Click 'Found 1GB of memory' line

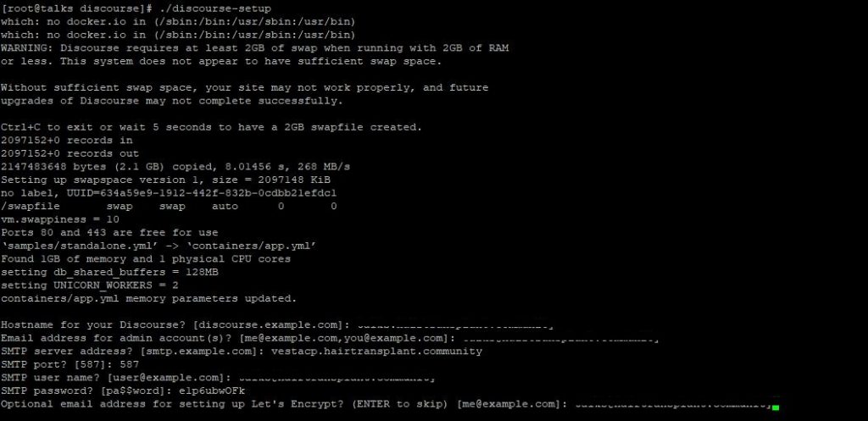[146, 259]
